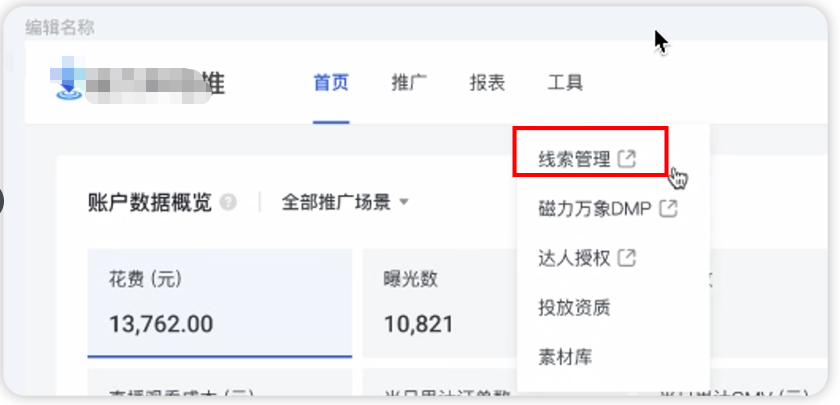
Task: Click external link icon beside 线索管理
Action: [627, 159]
